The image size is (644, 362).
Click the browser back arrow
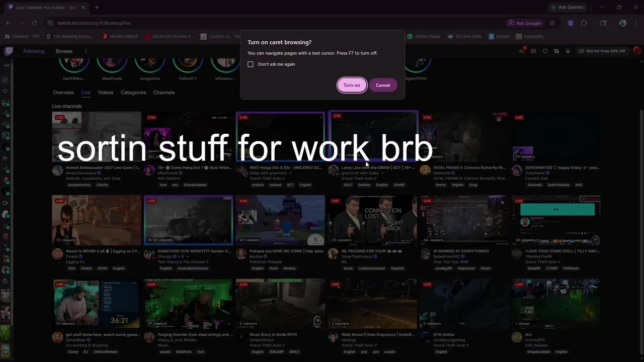point(8,23)
